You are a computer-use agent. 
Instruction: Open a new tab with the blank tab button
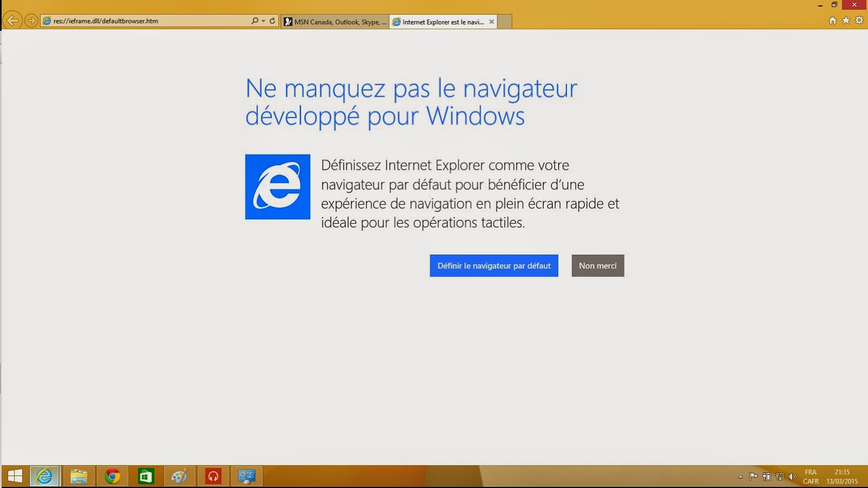click(505, 22)
